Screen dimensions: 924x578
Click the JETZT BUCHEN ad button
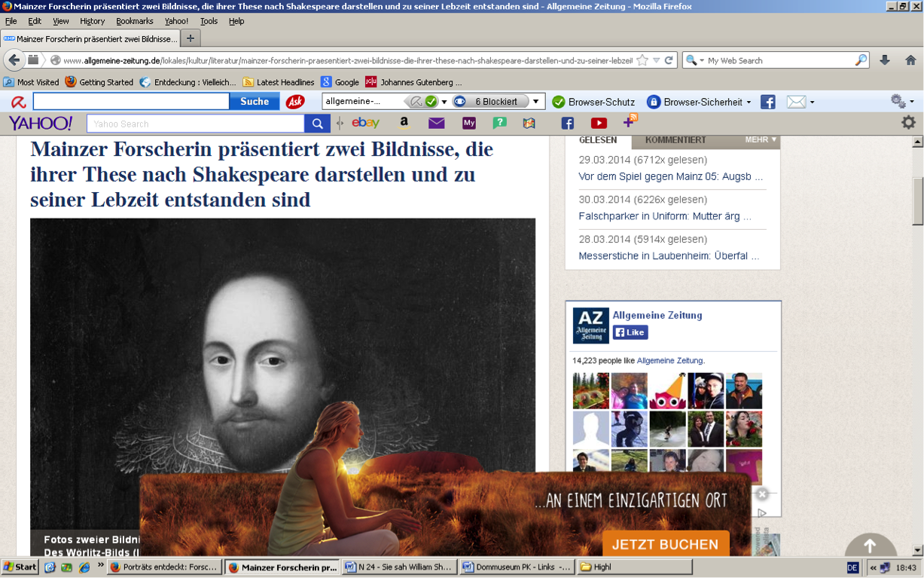665,544
